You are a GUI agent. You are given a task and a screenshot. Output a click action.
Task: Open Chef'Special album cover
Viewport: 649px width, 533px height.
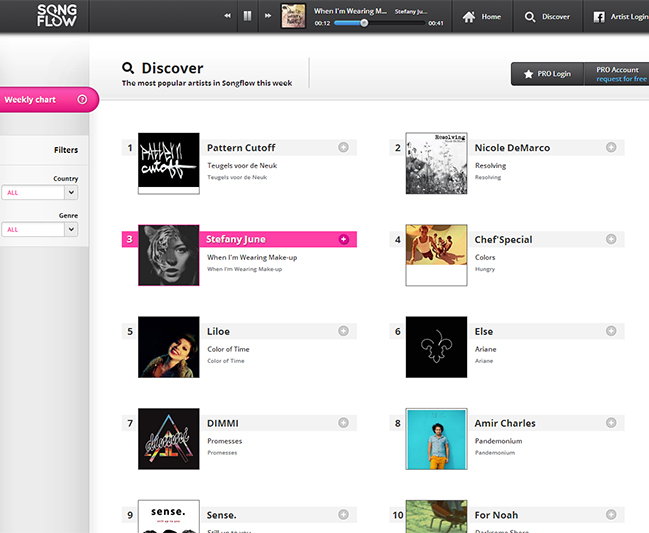437,255
